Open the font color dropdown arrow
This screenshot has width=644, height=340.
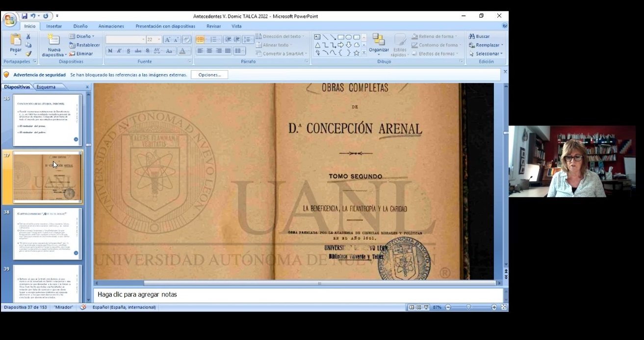(188, 51)
